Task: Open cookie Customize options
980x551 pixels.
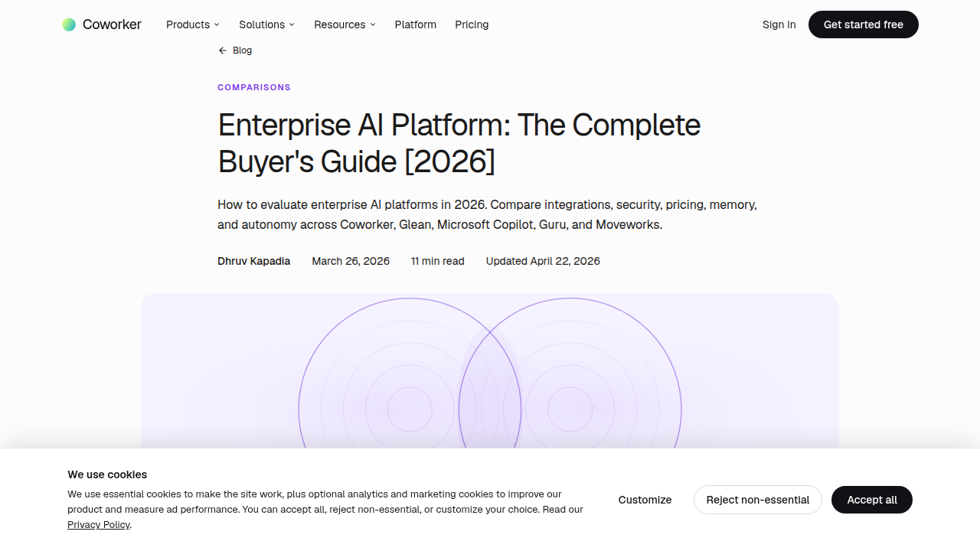Action: [x=645, y=500]
